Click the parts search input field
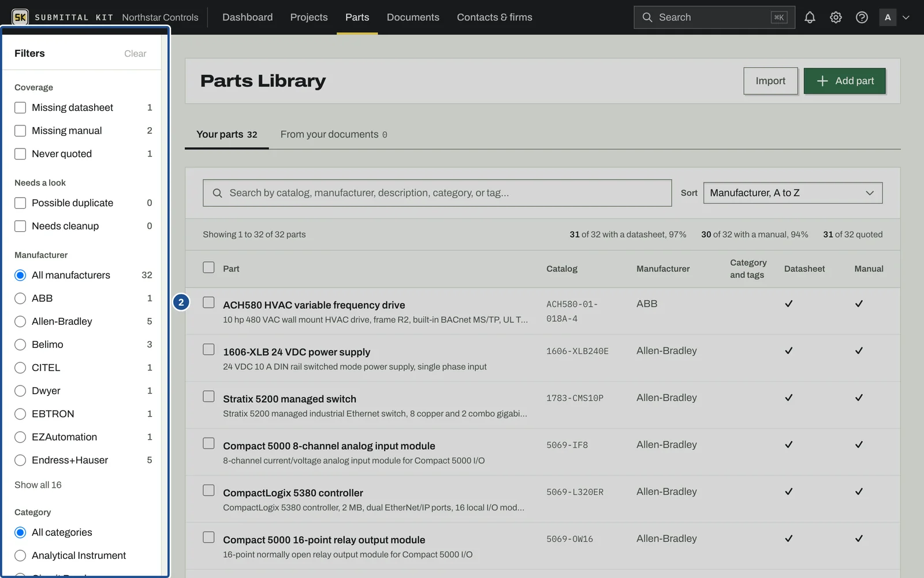This screenshot has width=924, height=578. pyautogui.click(x=437, y=193)
